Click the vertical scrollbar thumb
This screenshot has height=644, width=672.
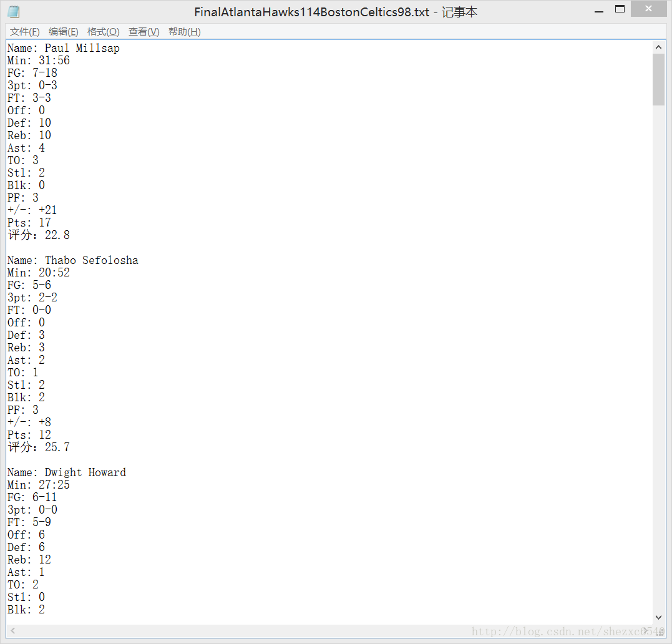658,80
